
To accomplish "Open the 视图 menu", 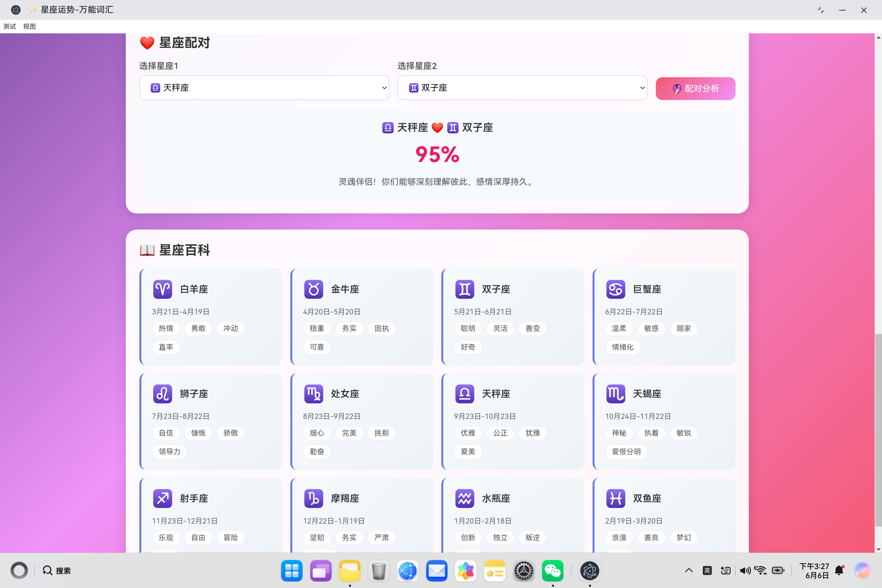I will click(x=29, y=26).
